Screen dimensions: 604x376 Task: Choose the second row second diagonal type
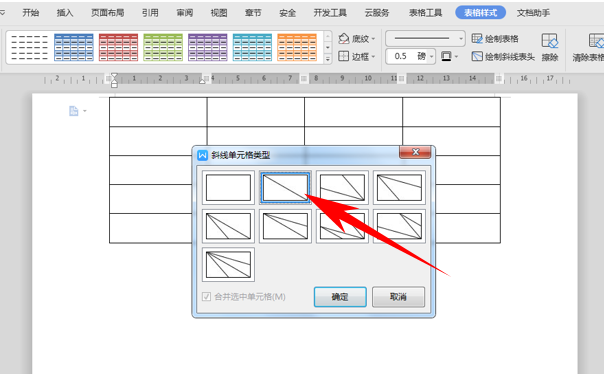[x=285, y=226]
